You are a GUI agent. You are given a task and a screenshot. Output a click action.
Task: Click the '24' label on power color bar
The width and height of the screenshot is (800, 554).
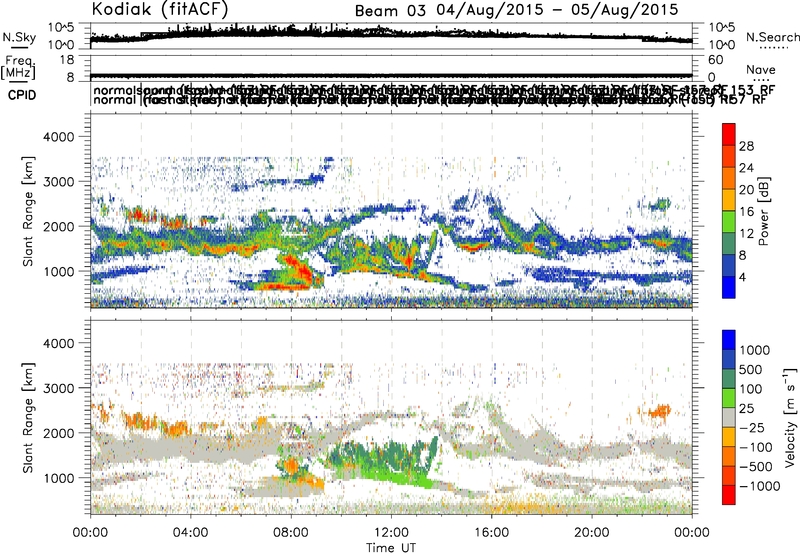pyautogui.click(x=746, y=168)
